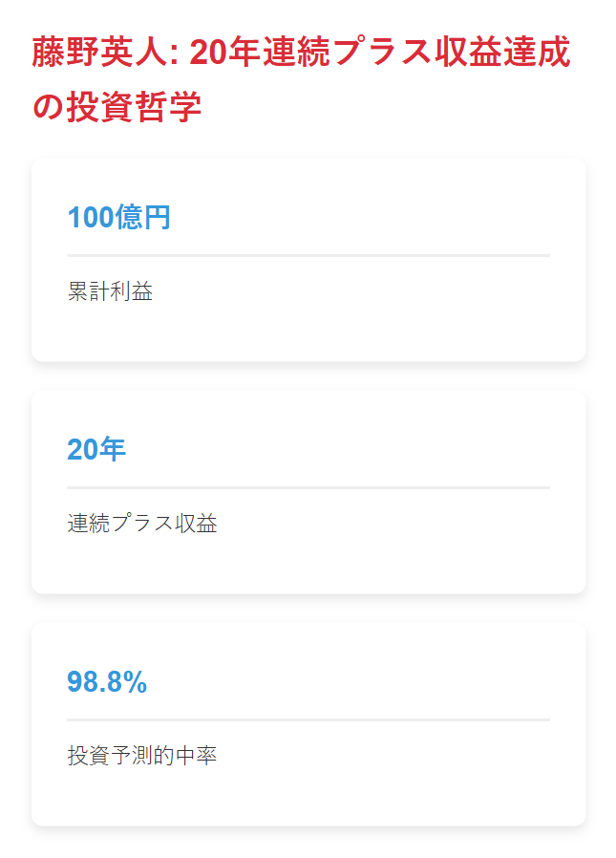Viewport: 616px width, 858px height.
Task: Select the 100億円 statistic value
Action: [x=119, y=217]
